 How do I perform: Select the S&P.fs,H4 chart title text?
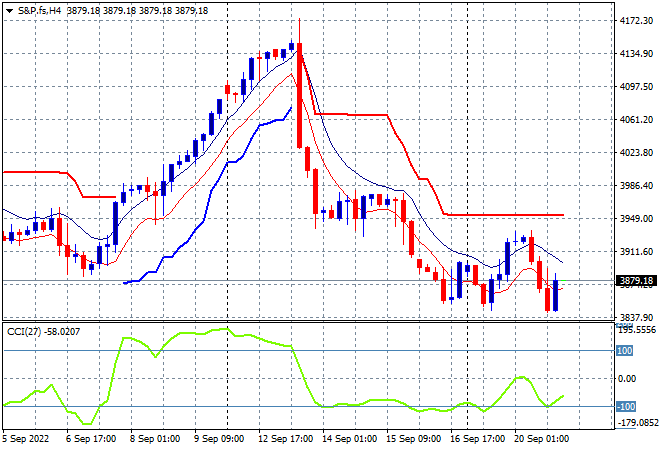click(39, 11)
